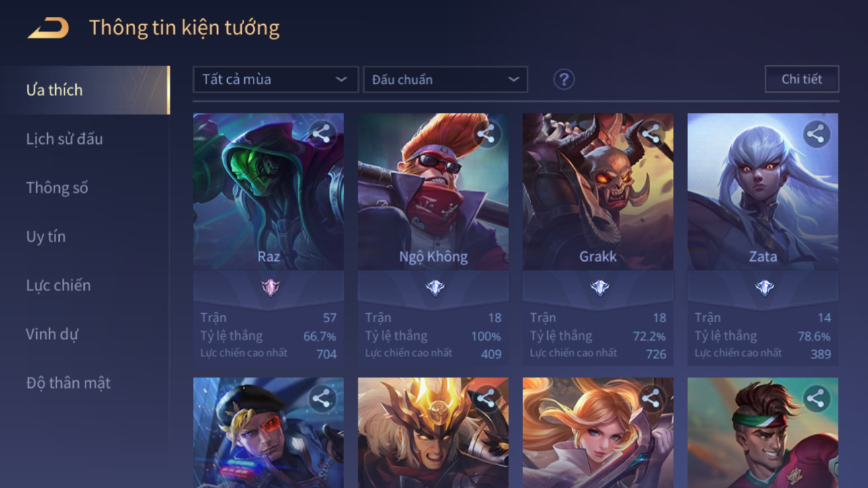Viewport: 868px width, 488px height.
Task: Click the Chi tiết button
Action: click(801, 79)
